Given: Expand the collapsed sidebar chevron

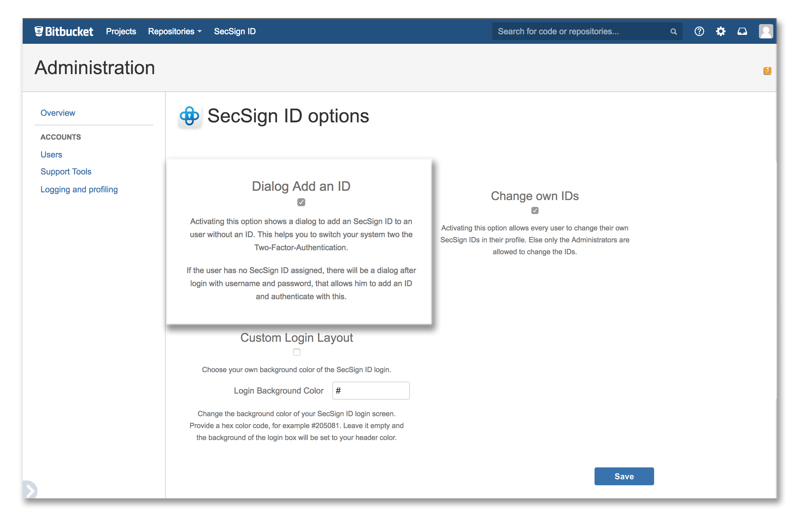Looking at the screenshot, I should coord(31,490).
